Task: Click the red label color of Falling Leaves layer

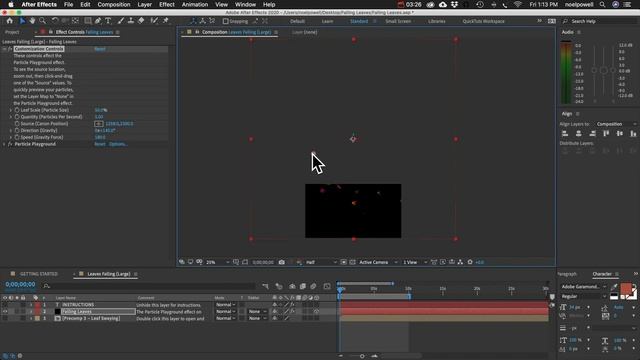Action: (37, 311)
